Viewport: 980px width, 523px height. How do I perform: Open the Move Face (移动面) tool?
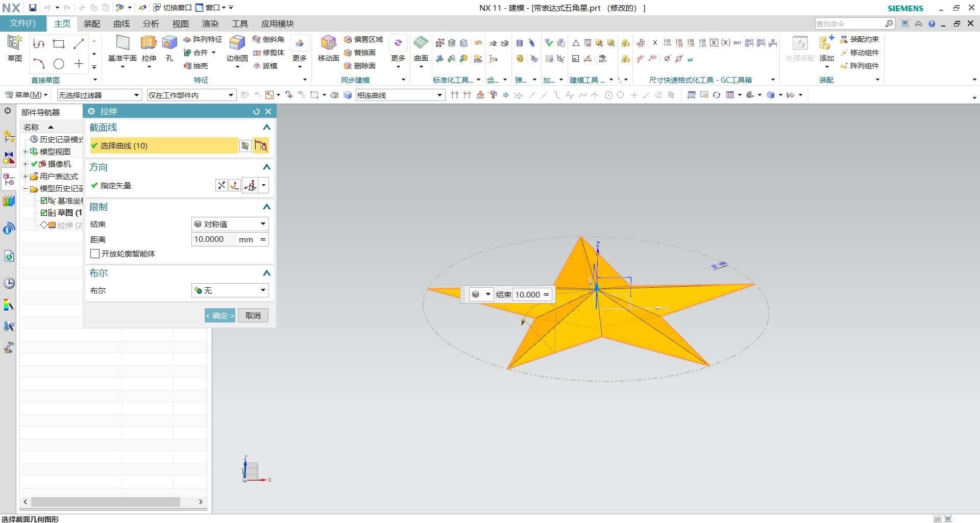tap(328, 48)
